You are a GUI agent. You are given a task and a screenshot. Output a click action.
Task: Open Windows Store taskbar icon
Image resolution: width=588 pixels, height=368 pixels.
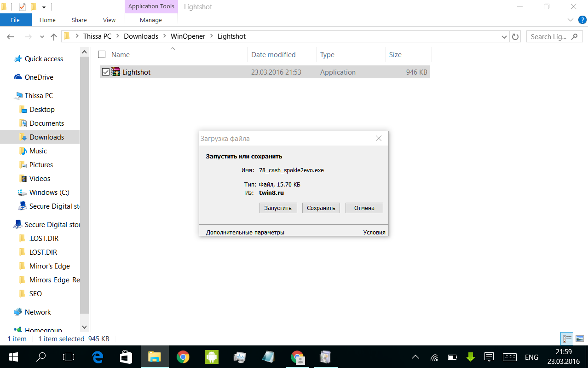coord(126,357)
